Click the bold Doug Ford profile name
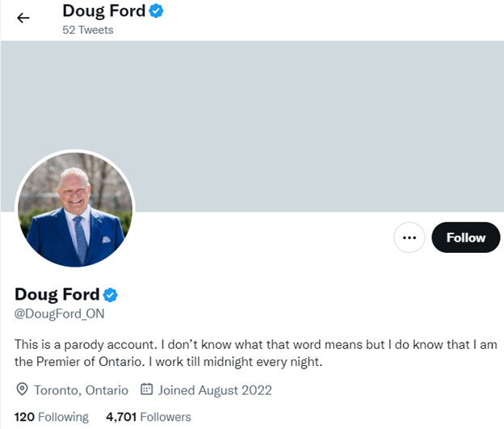Screen dimensions: 504x429 (57, 295)
